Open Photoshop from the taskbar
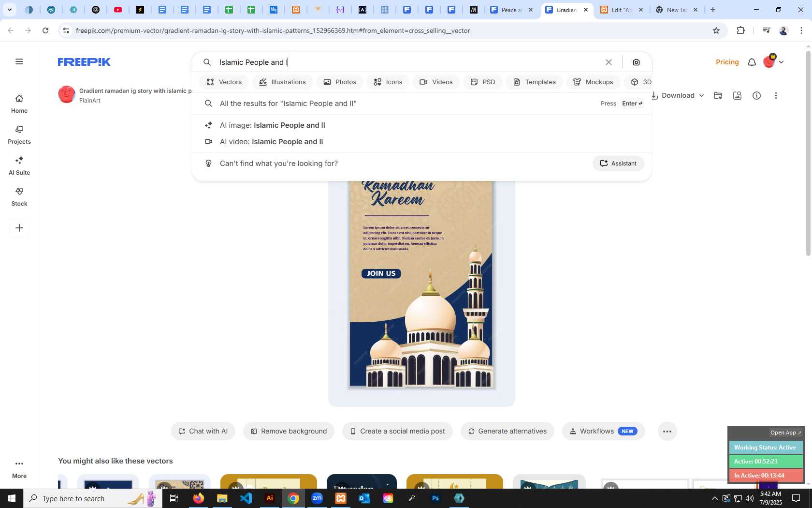 [435, 498]
